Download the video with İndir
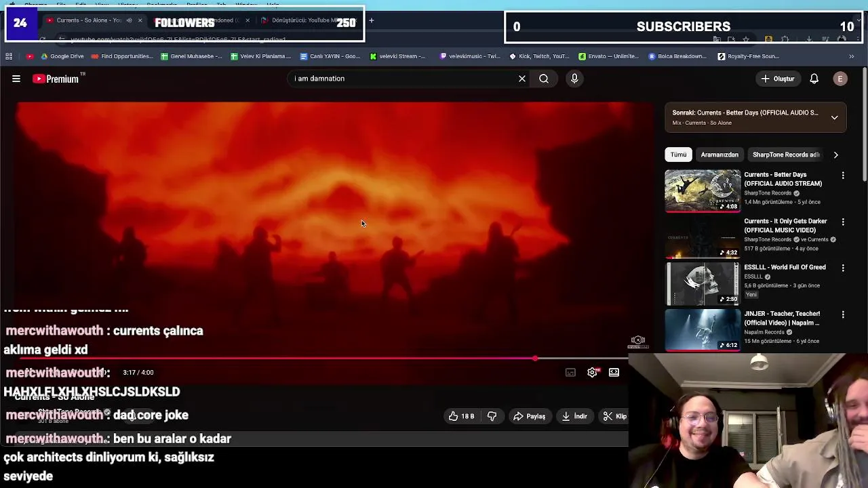This screenshot has width=868, height=488. pyautogui.click(x=575, y=416)
